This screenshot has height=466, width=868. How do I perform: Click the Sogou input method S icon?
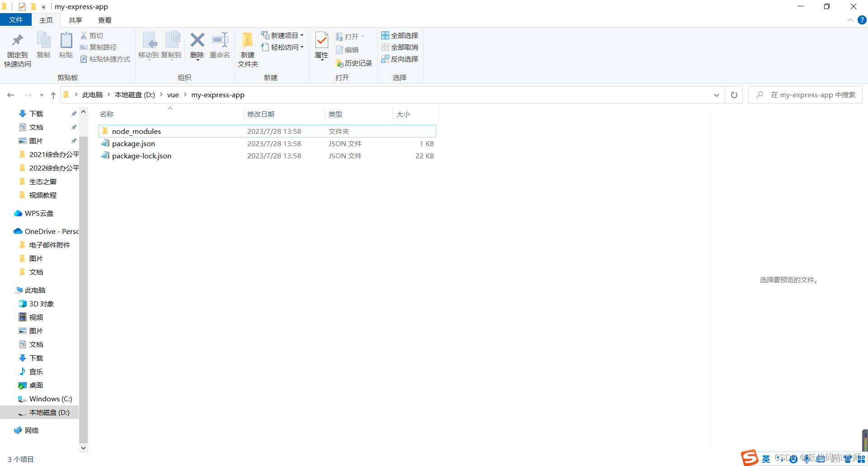point(750,457)
